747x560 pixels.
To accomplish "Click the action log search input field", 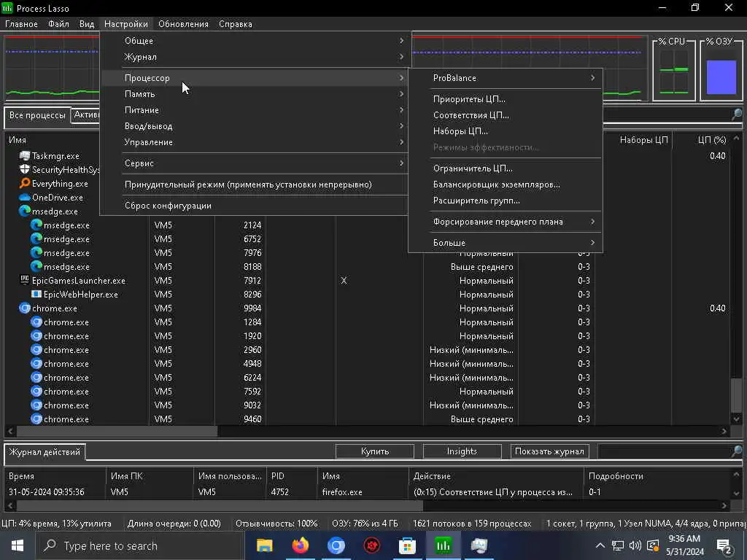I will [664, 451].
